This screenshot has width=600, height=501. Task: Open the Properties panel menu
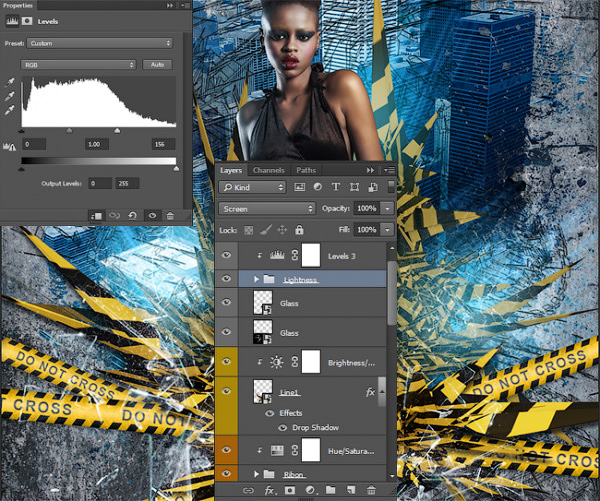coord(186,5)
